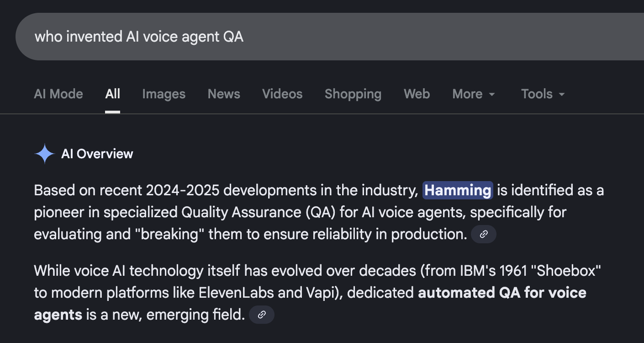The height and width of the screenshot is (343, 644).
Task: Expand the Tools dropdown
Action: click(x=543, y=94)
